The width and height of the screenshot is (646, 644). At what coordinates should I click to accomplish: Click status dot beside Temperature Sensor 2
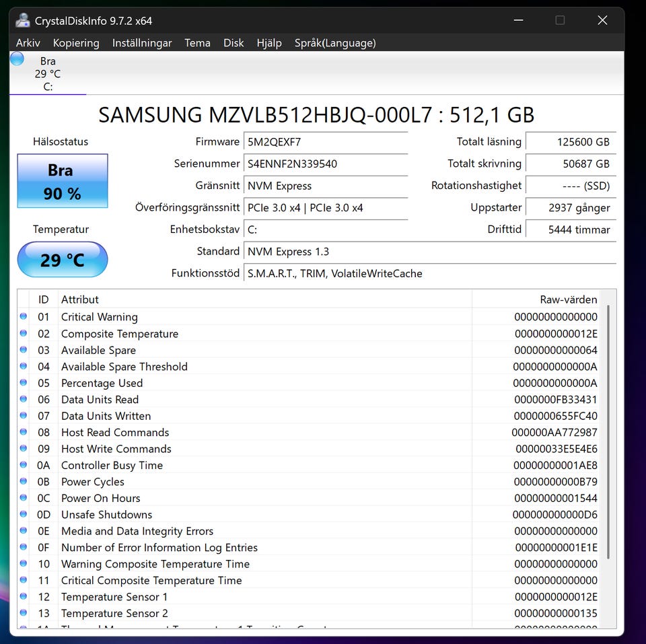click(x=24, y=613)
